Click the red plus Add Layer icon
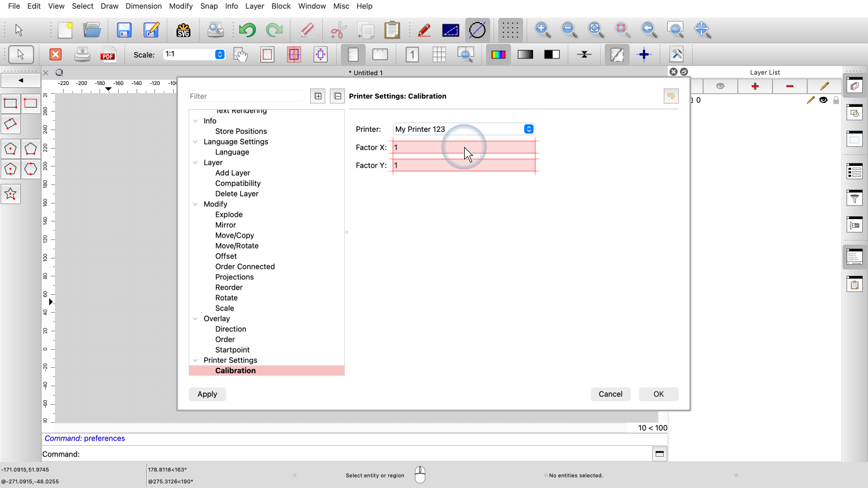Image resolution: width=868 pixels, height=488 pixels. click(x=755, y=86)
